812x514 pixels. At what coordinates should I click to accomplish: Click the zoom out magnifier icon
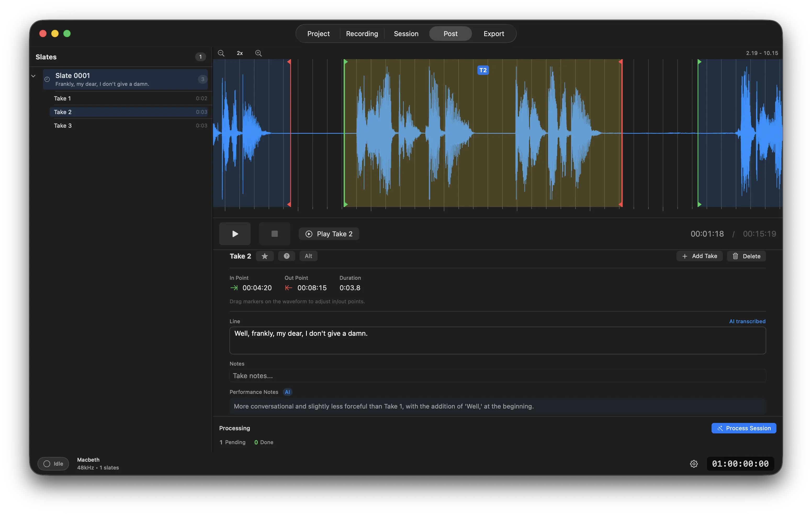(x=221, y=53)
